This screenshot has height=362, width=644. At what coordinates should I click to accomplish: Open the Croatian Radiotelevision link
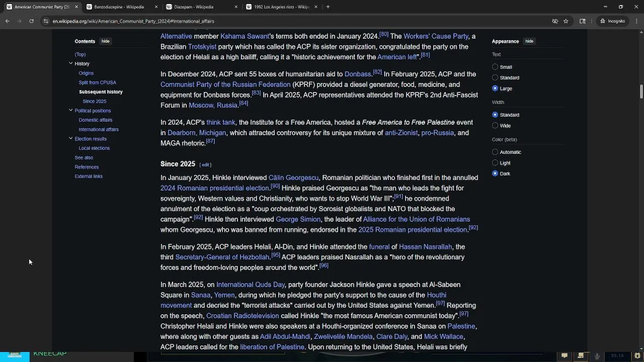[243, 316]
